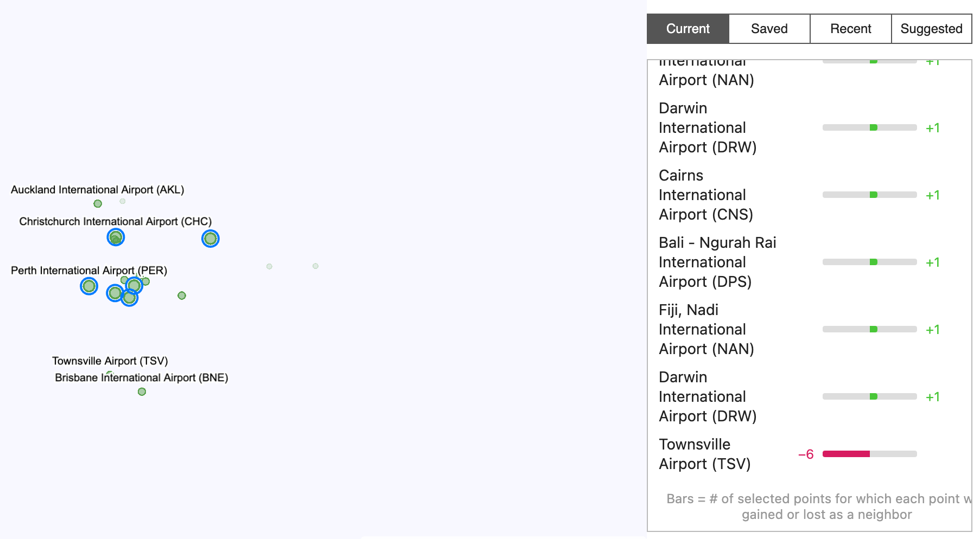Select Cairns International Airport (CNS) list entry
Image resolution: width=980 pixels, height=539 pixels.
pyautogui.click(x=705, y=195)
